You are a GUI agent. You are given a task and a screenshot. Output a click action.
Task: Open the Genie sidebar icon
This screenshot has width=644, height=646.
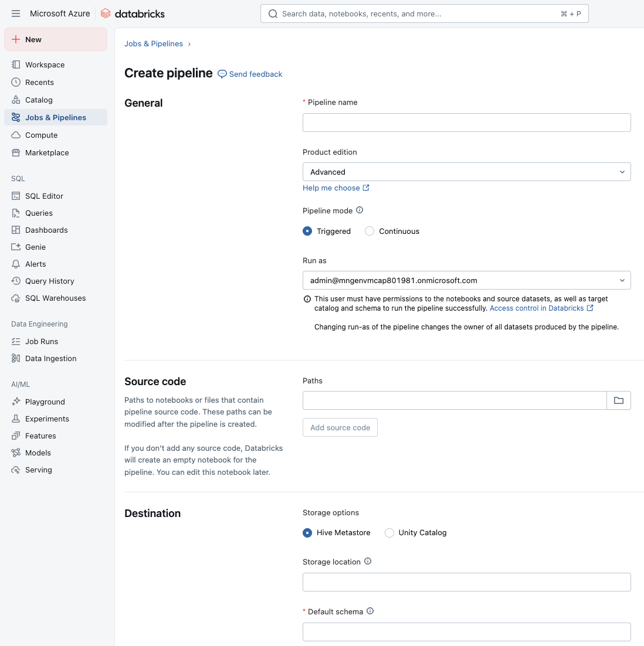(x=14, y=247)
